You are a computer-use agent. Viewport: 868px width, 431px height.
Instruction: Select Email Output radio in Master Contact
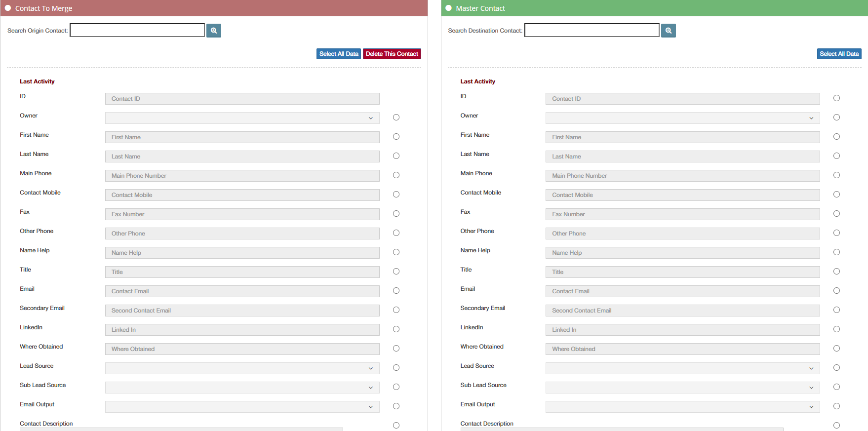(x=836, y=406)
